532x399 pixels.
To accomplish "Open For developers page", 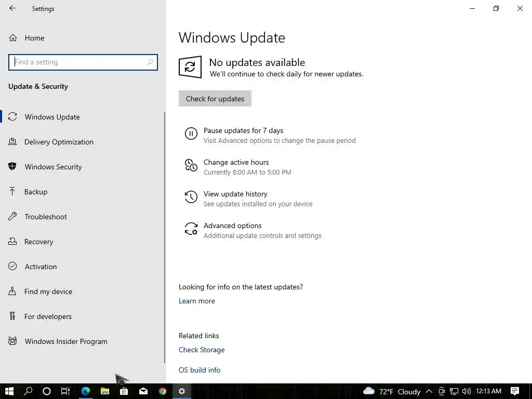I will click(83, 316).
